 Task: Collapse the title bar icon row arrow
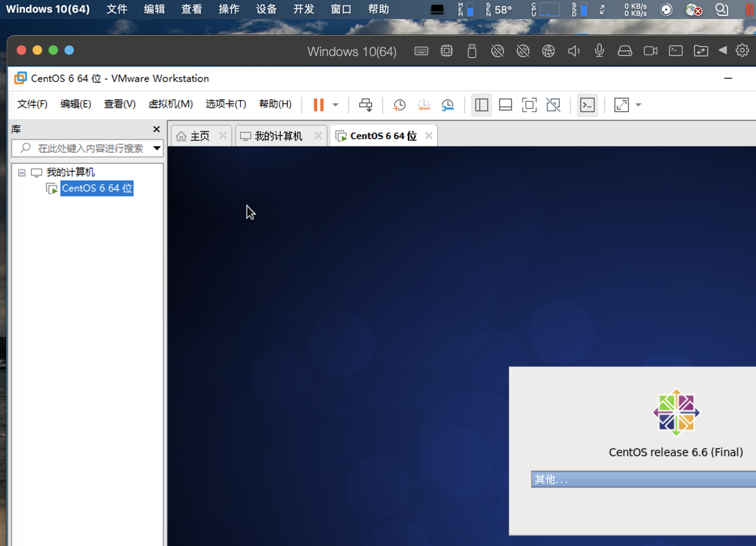[x=723, y=50]
